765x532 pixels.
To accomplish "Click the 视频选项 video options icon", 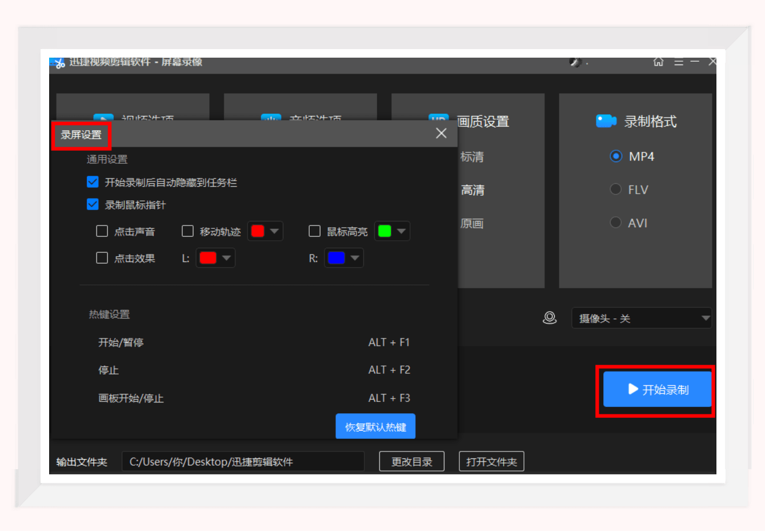I will [x=104, y=118].
